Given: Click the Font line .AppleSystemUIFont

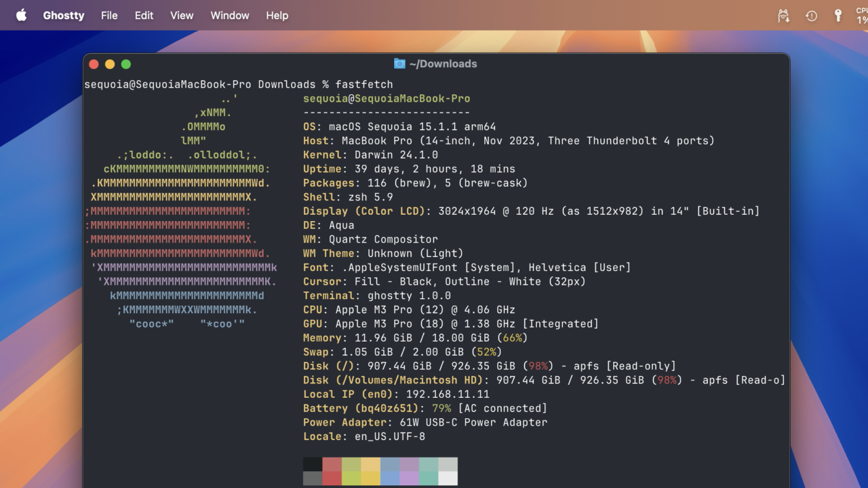Looking at the screenshot, I should pos(467,268).
